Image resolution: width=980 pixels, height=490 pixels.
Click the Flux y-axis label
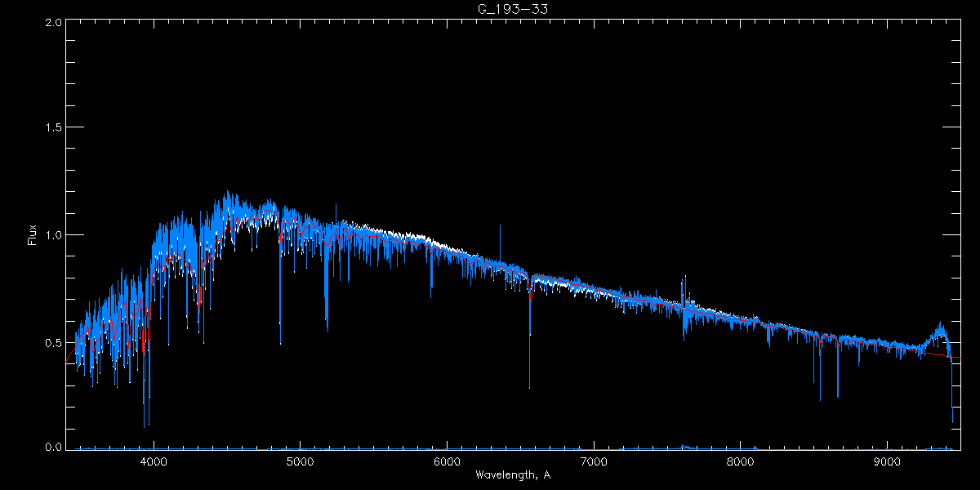point(33,234)
